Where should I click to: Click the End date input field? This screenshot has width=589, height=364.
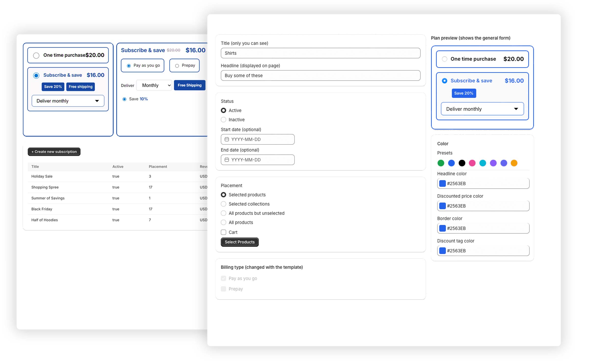(257, 160)
